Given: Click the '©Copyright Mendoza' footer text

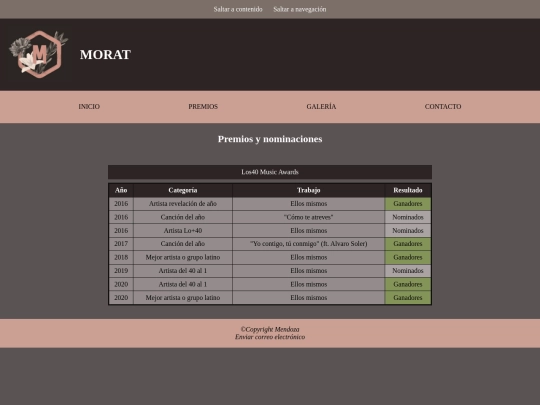Looking at the screenshot, I should (x=270, y=329).
